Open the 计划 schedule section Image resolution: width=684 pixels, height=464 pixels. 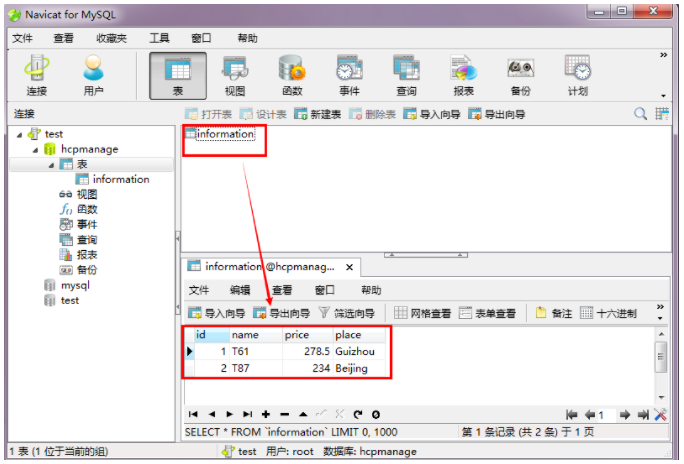coord(578,75)
